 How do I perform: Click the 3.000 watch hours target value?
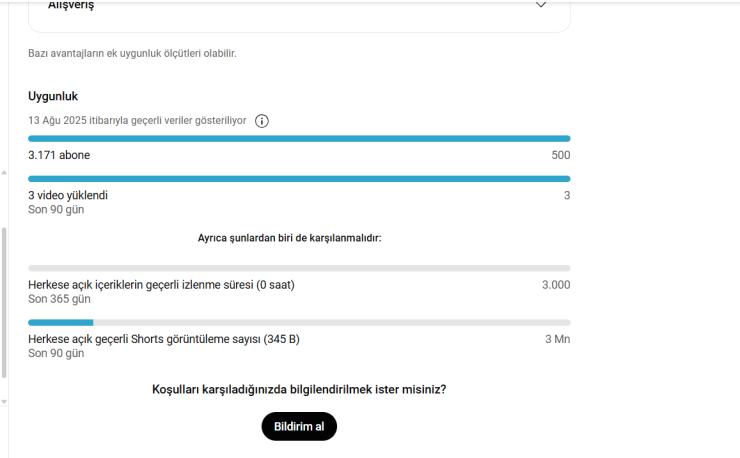[x=556, y=285]
